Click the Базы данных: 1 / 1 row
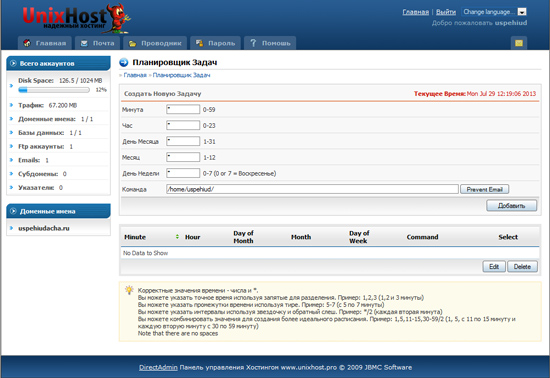Screen dimensions: 550x378 click(x=58, y=133)
